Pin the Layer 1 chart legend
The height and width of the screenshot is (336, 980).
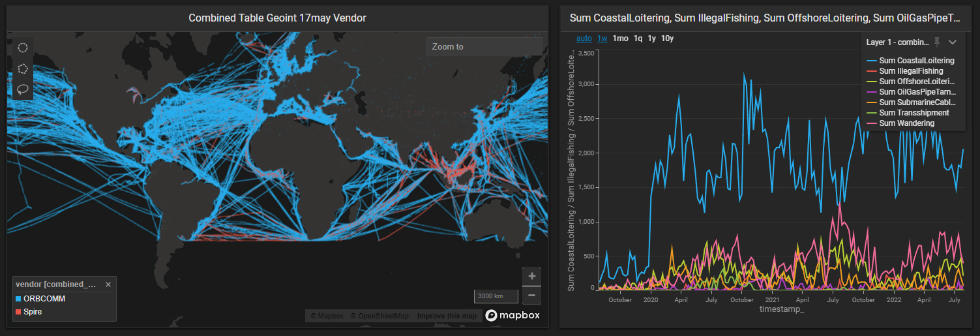click(937, 42)
